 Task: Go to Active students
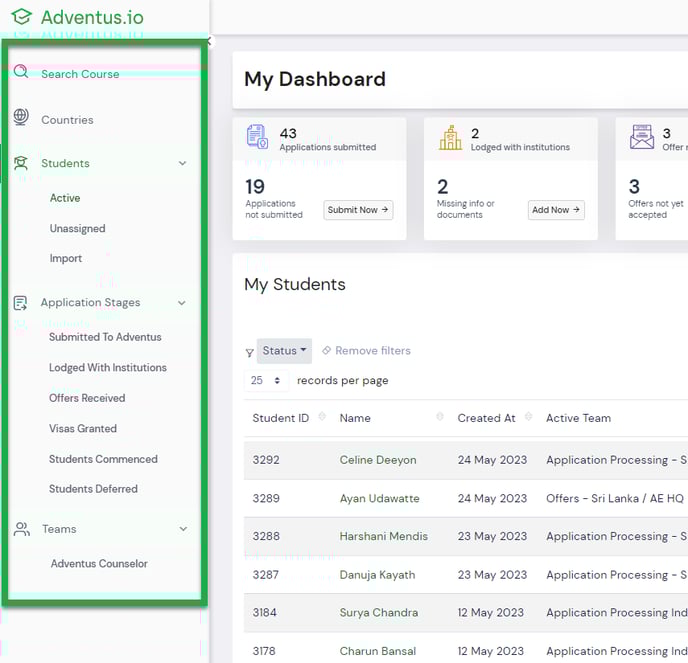pos(65,198)
